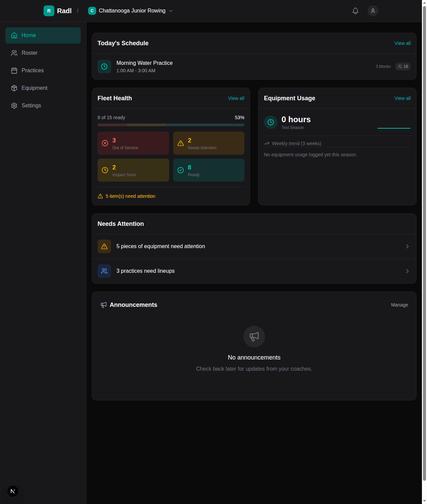
Task: Click the 53% readiness value
Action: (240, 117)
